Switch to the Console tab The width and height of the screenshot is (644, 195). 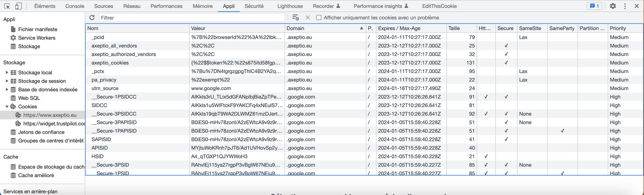(x=75, y=6)
